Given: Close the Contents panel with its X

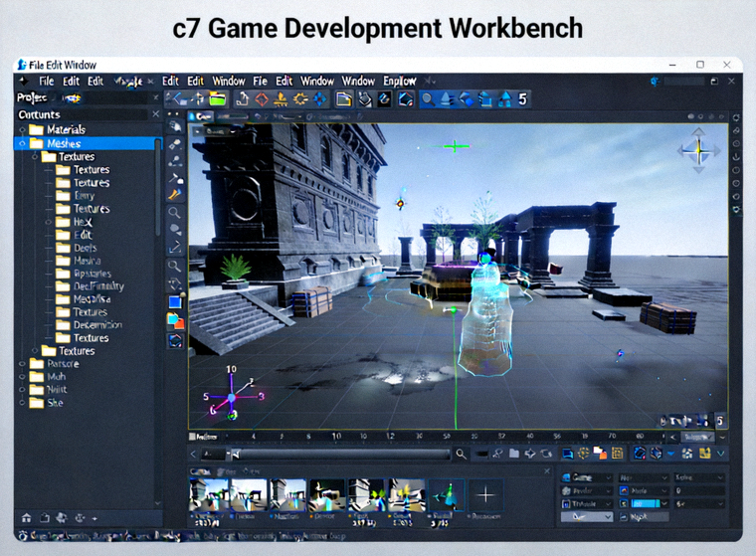Looking at the screenshot, I should [156, 113].
